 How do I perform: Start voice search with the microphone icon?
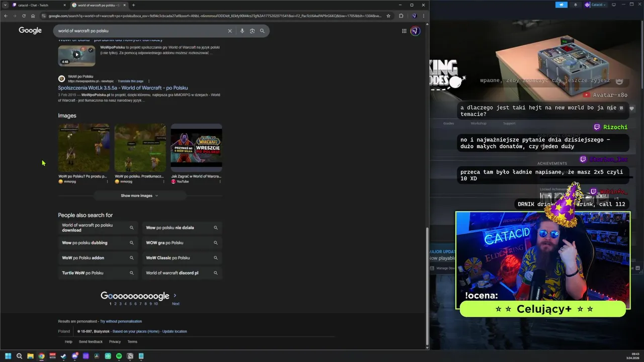click(242, 31)
